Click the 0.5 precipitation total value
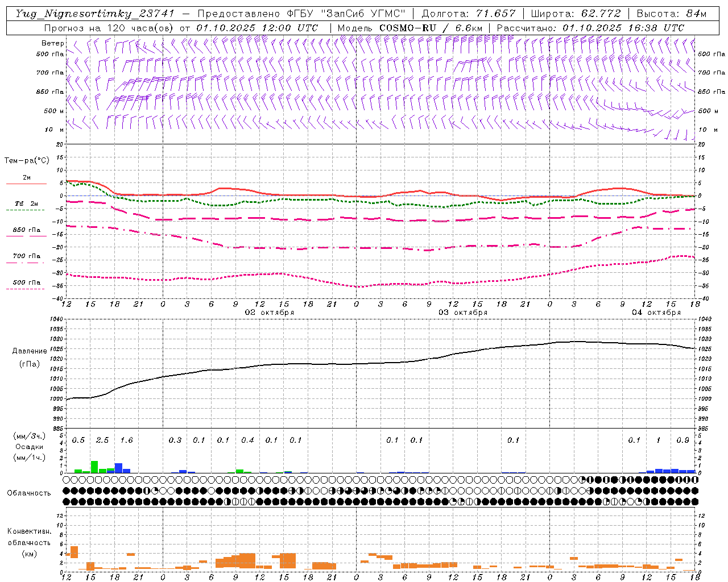Screen dimensions: 728x582 (78, 440)
